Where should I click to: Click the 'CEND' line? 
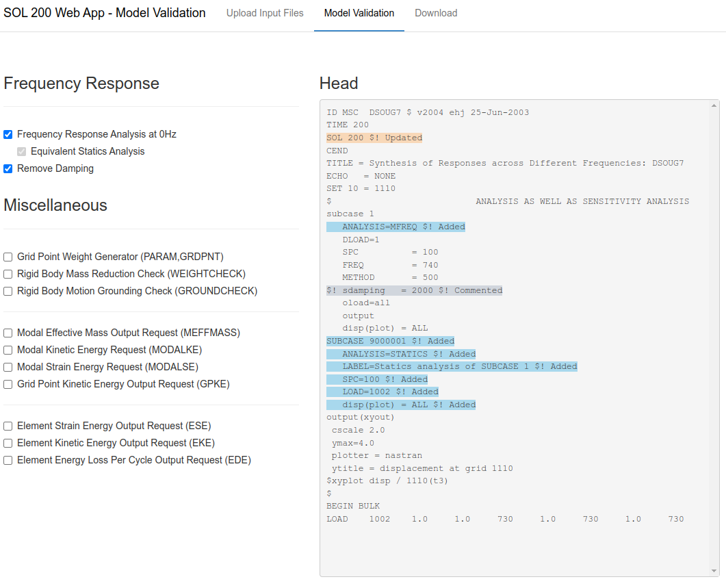pos(337,151)
